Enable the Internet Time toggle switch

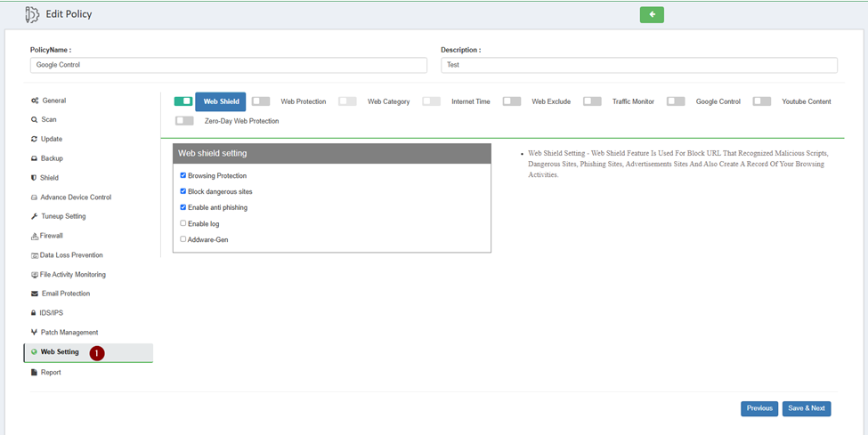click(x=431, y=101)
